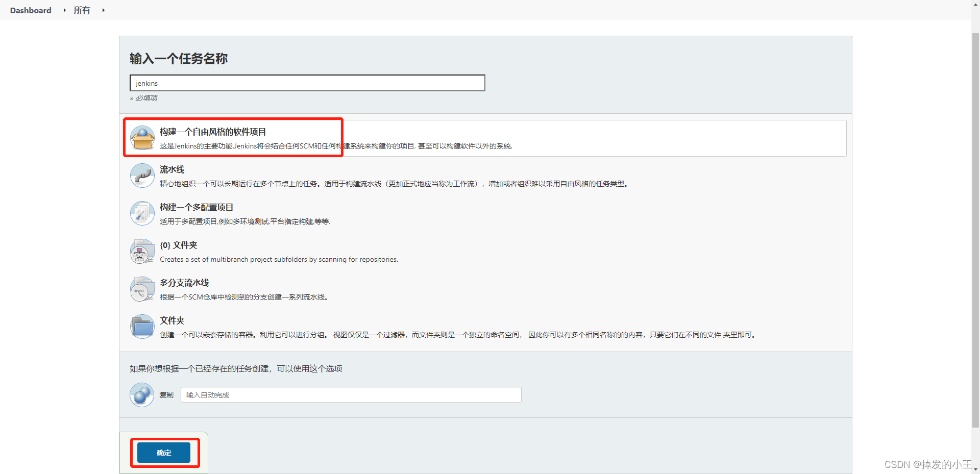Select the 流水线 item title
Screen dimensions: 980x474
click(172, 169)
